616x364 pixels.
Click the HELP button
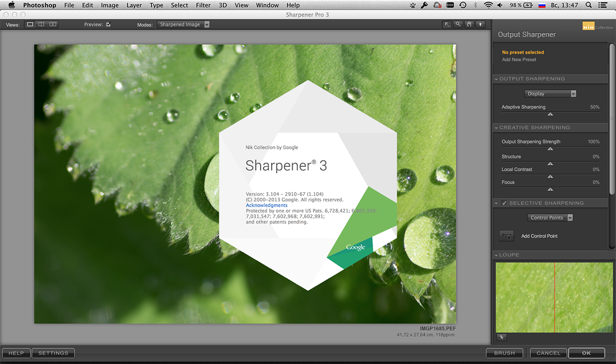click(16, 353)
